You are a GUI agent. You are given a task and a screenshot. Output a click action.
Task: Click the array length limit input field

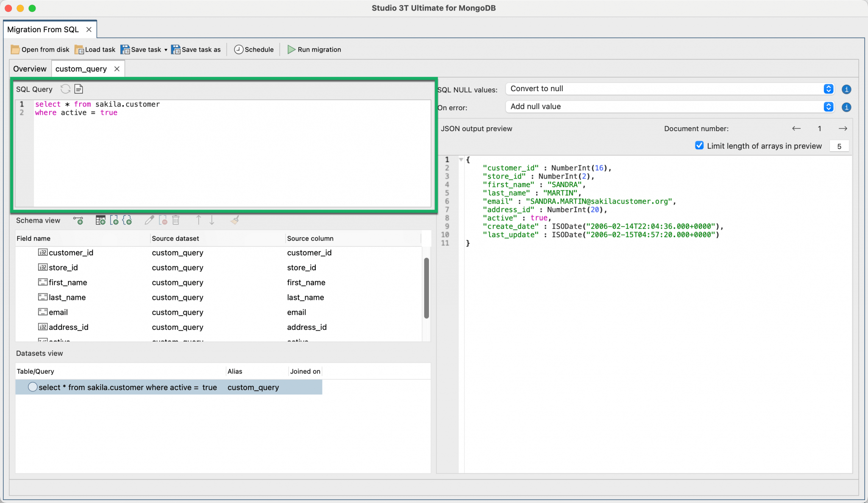tap(839, 146)
